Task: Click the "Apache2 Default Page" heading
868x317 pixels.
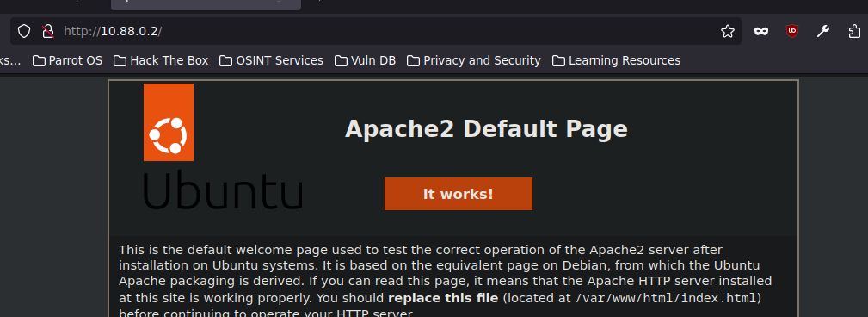Action: [486, 129]
